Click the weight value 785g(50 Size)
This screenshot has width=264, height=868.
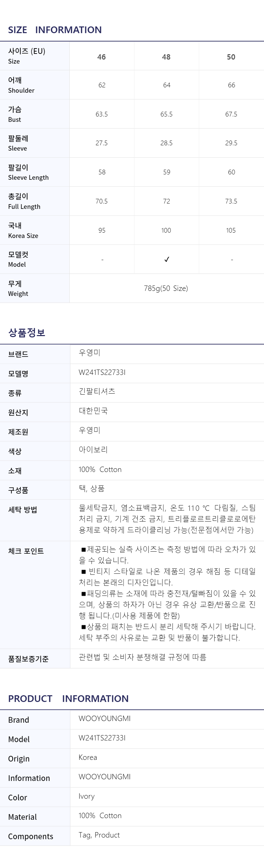(x=166, y=289)
